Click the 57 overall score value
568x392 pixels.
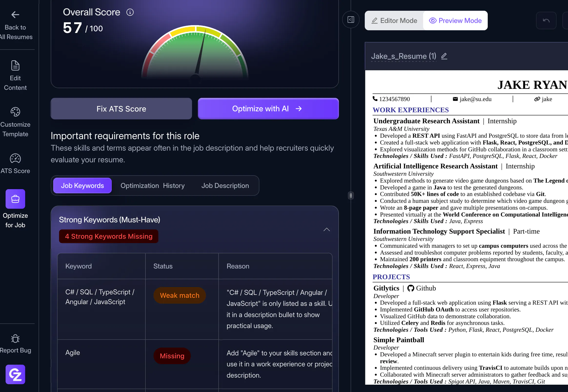(72, 28)
